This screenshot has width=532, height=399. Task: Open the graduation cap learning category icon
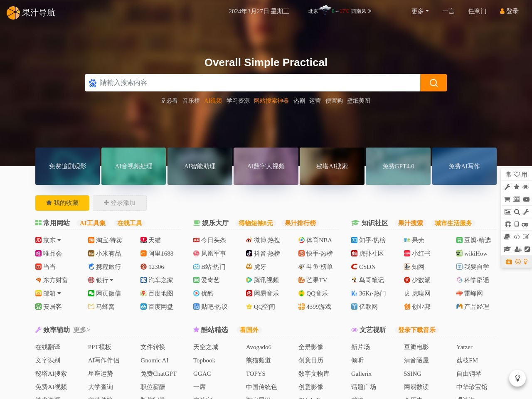(x=507, y=249)
